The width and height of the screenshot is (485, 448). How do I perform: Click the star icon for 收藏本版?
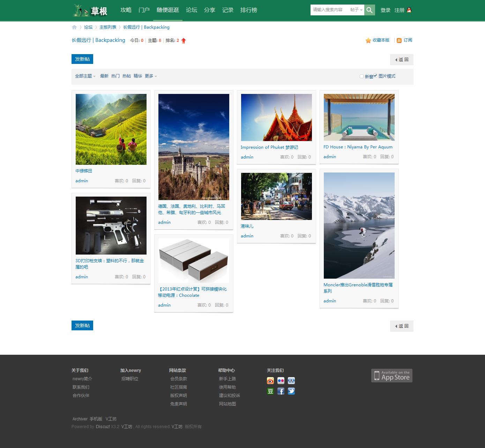(x=368, y=41)
